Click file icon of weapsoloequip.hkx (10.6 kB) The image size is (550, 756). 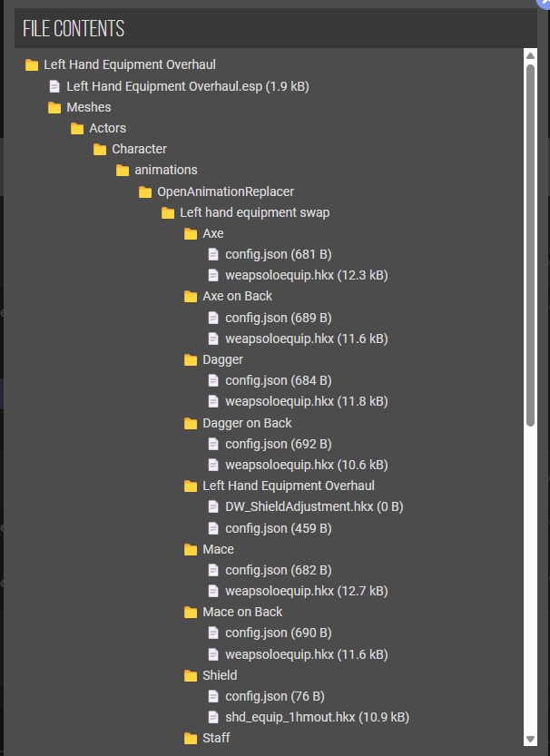(213, 466)
